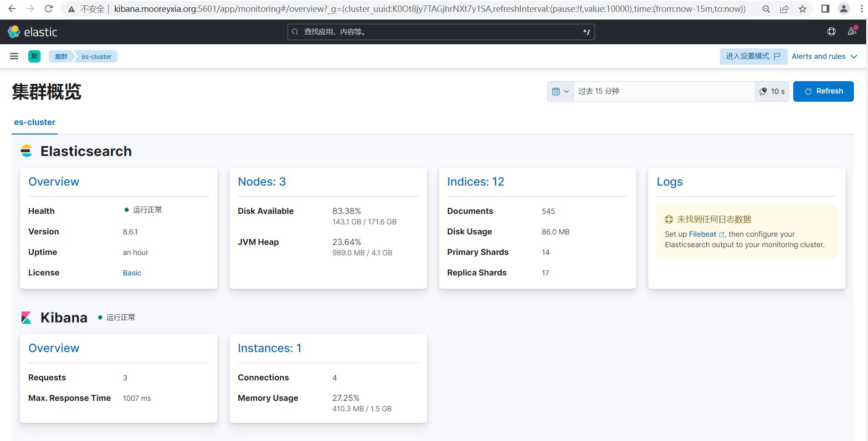The image size is (868, 441).
Task: Open the Kibana help menu icon
Action: pos(832,31)
